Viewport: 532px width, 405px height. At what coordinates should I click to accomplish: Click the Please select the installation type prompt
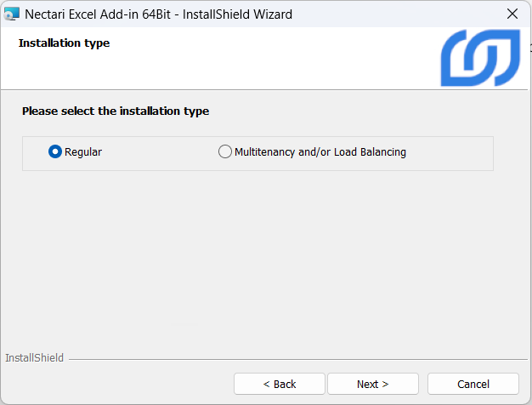(x=116, y=111)
